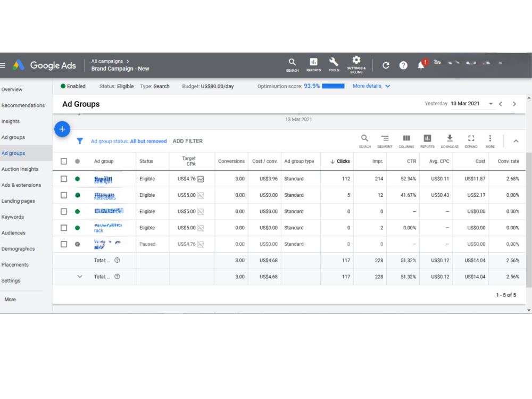Toggle the grey paused status dot

click(x=77, y=244)
